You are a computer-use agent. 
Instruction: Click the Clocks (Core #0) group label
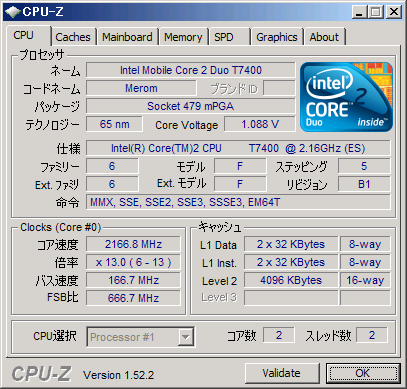click(60, 227)
